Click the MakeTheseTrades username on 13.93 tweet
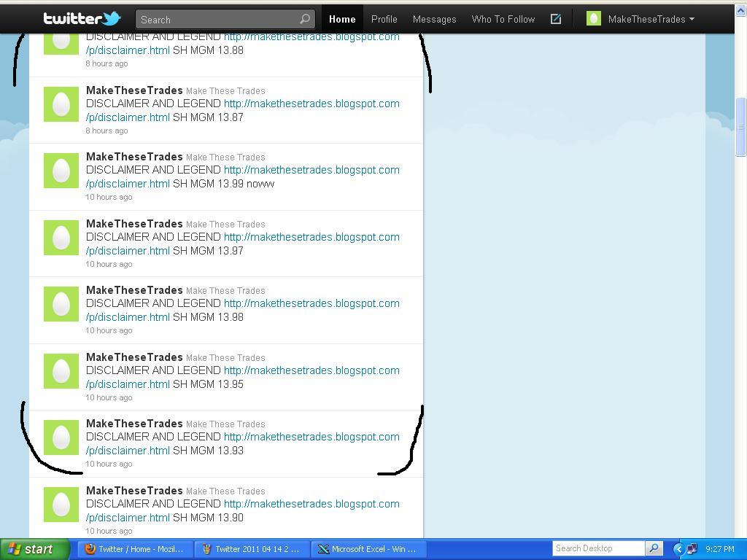 [x=134, y=424]
